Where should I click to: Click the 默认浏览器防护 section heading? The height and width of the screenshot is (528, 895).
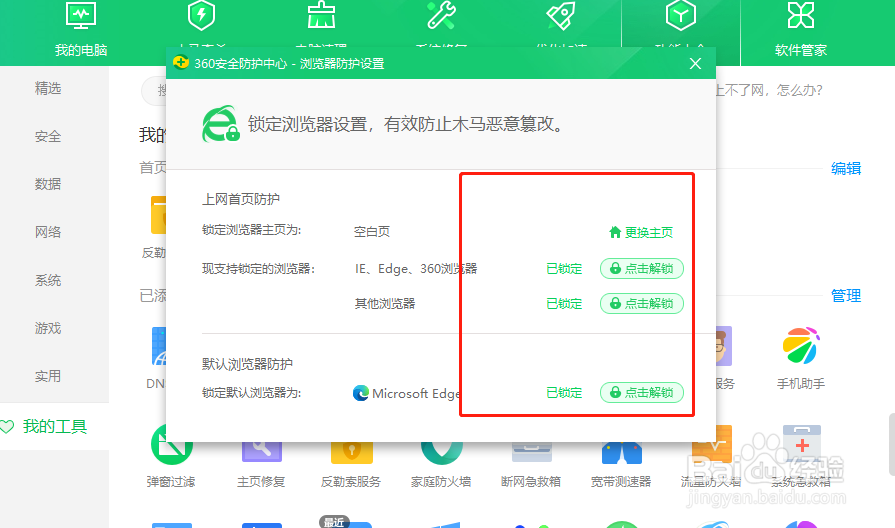247,364
